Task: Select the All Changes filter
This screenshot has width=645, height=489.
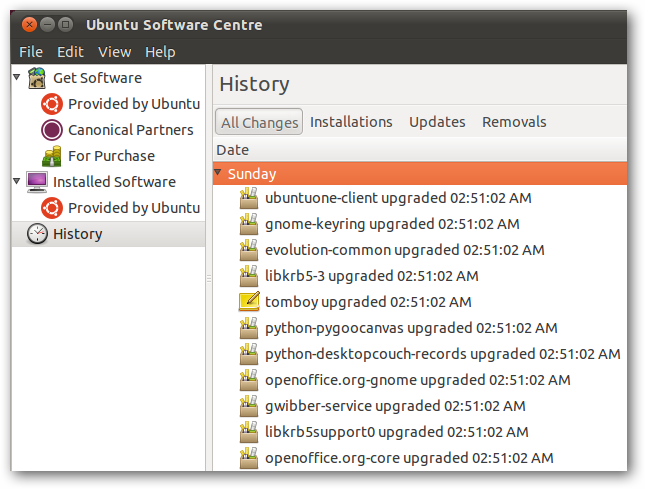Action: (x=259, y=122)
